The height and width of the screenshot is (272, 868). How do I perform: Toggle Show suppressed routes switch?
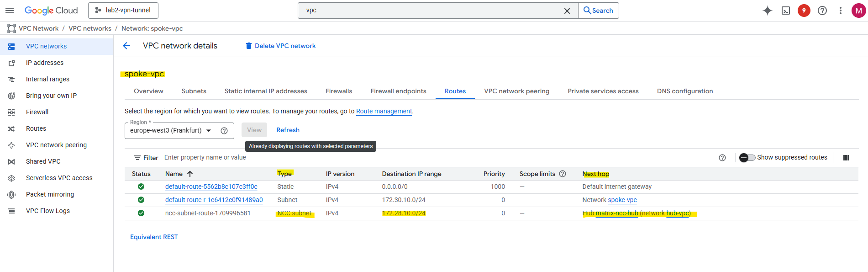click(747, 158)
